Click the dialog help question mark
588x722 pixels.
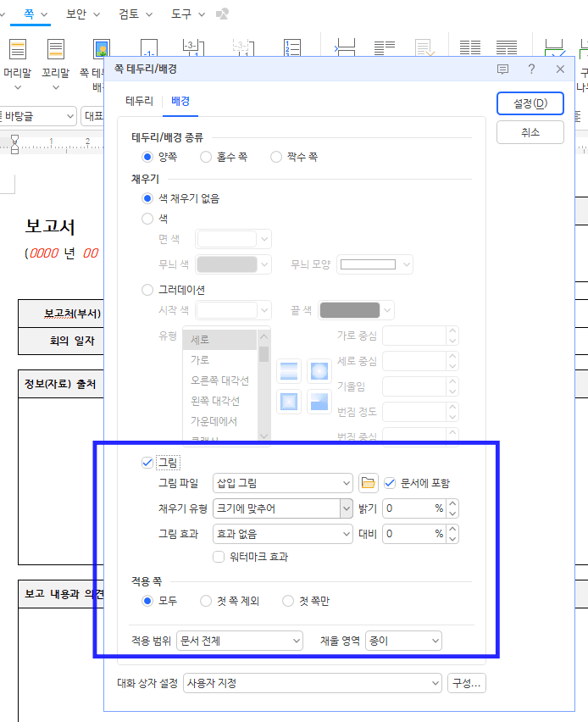tap(531, 69)
